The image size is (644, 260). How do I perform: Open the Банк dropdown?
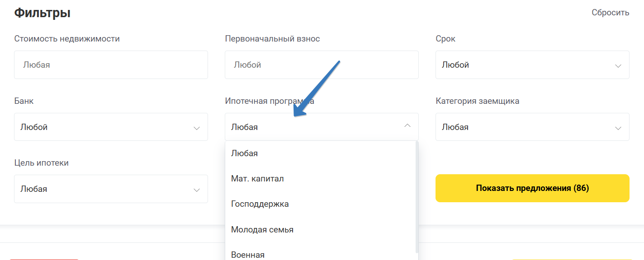pos(111,127)
